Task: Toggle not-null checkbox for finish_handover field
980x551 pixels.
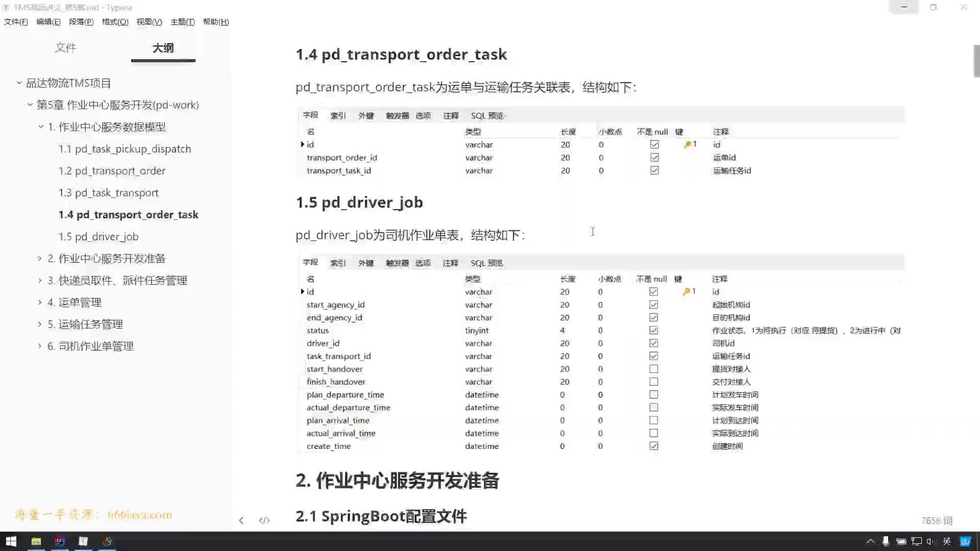Action: (x=653, y=382)
